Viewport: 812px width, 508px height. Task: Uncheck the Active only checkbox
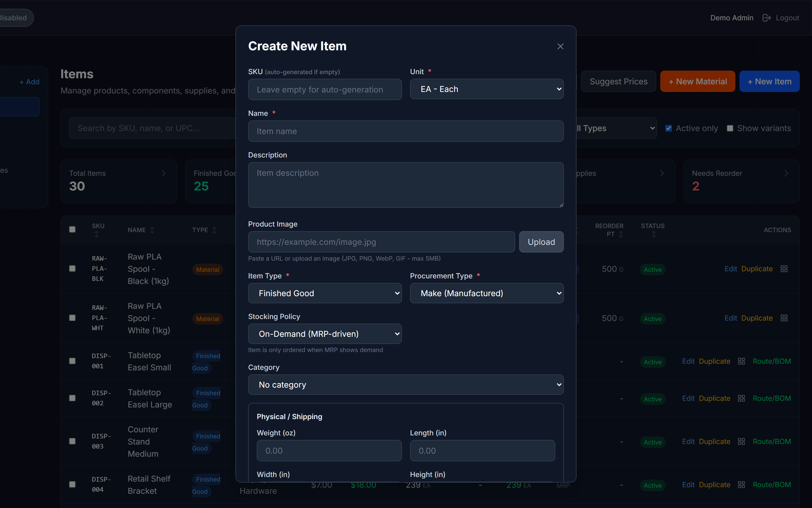[x=668, y=128]
